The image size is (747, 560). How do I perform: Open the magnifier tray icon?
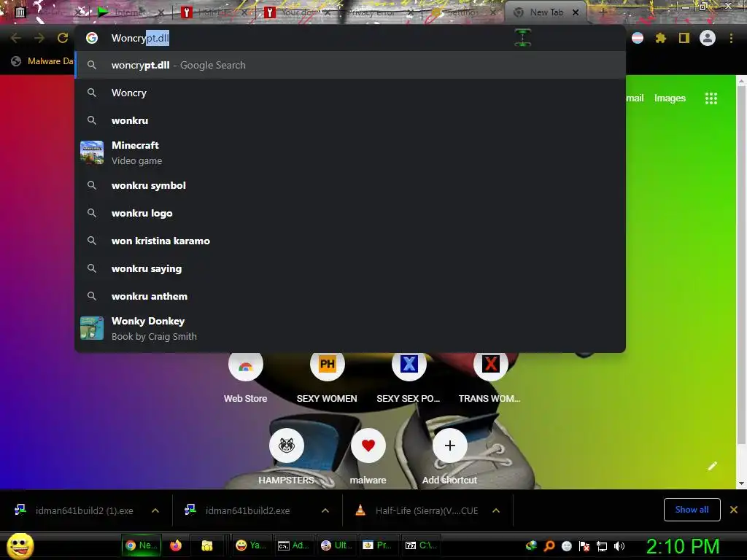[x=549, y=546]
